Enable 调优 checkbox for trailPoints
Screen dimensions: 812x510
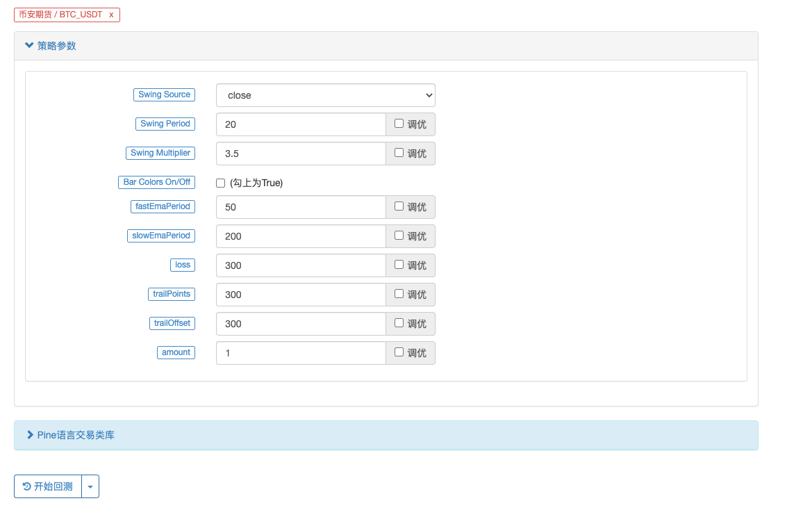pos(399,294)
